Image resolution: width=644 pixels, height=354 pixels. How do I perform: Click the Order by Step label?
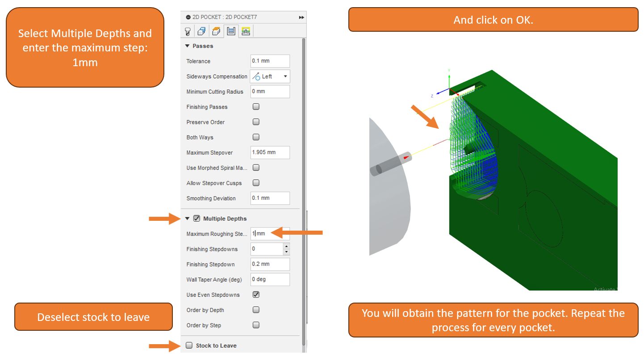coord(204,325)
